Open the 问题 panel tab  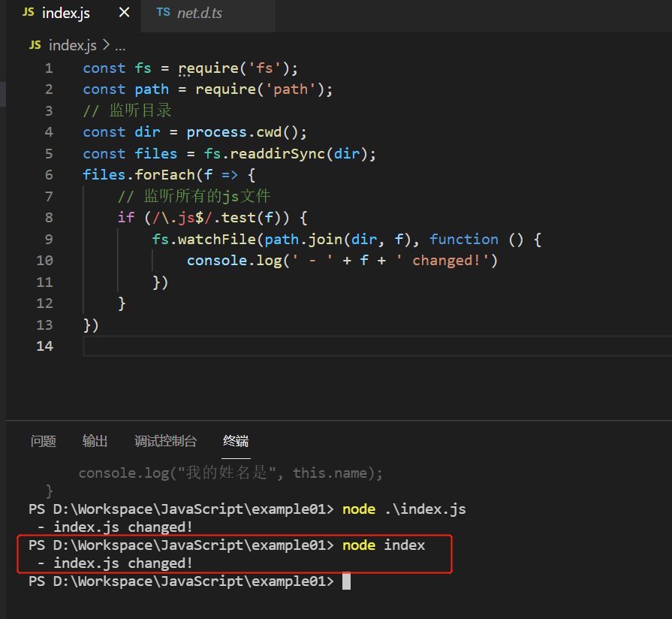(44, 441)
